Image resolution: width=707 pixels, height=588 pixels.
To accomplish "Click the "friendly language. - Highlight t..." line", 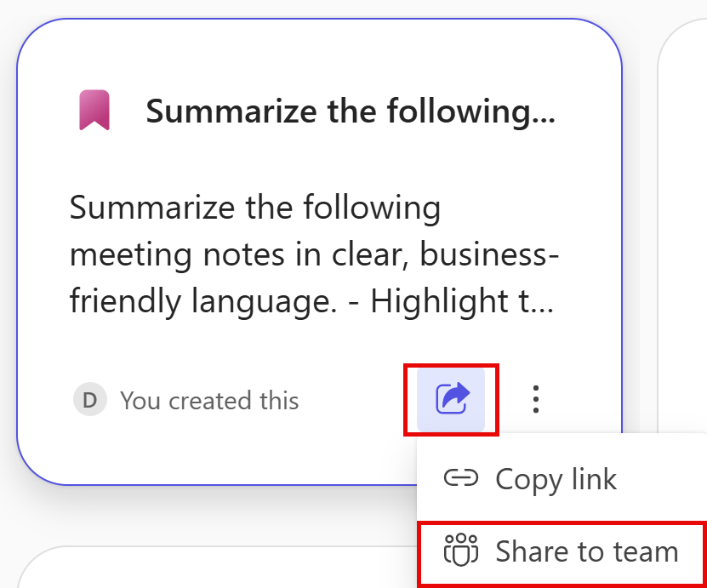I will [x=311, y=302].
